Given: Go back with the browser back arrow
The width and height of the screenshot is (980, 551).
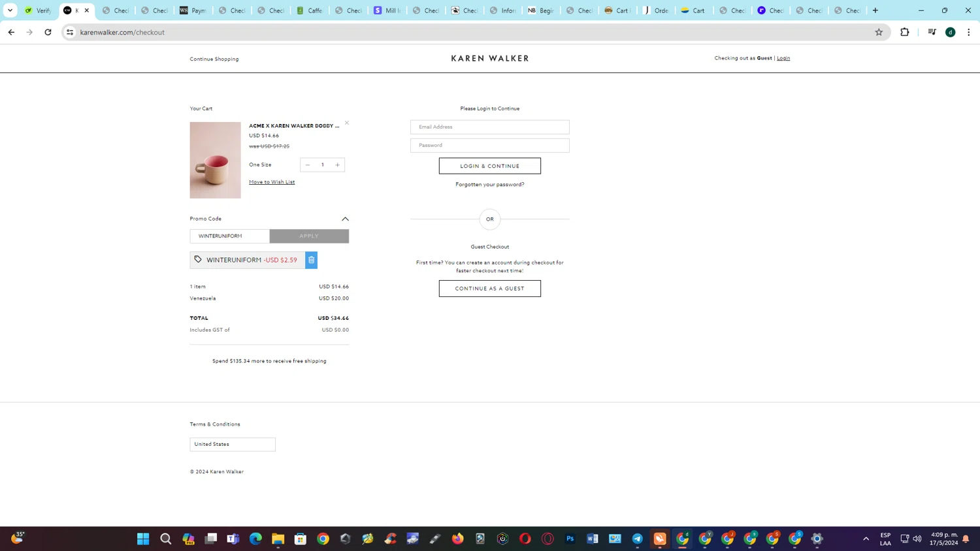Looking at the screenshot, I should [x=11, y=32].
